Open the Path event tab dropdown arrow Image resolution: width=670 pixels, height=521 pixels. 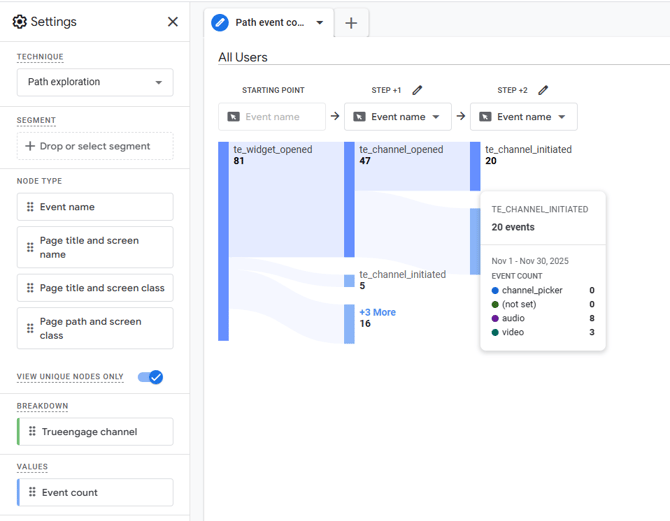click(x=320, y=23)
